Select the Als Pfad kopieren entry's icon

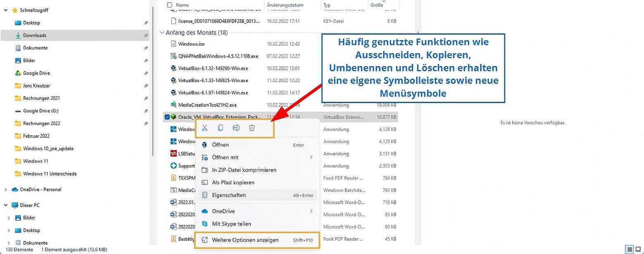(204, 182)
